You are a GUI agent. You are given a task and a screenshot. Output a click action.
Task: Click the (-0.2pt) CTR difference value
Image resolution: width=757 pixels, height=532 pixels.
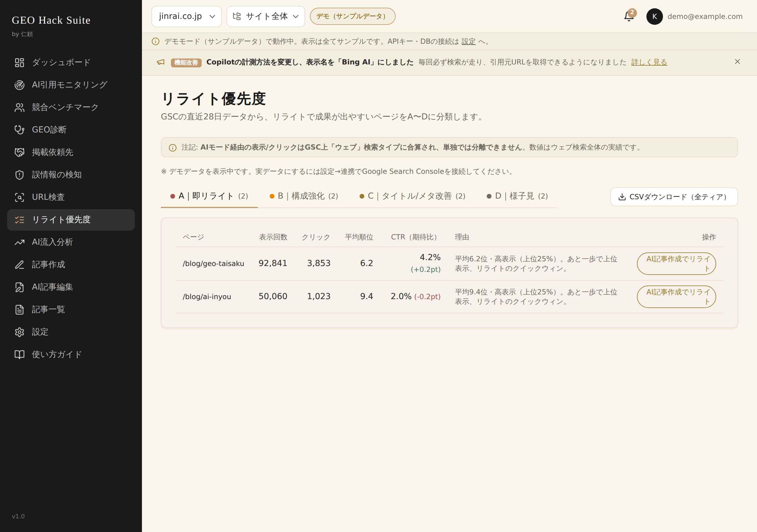point(427,297)
